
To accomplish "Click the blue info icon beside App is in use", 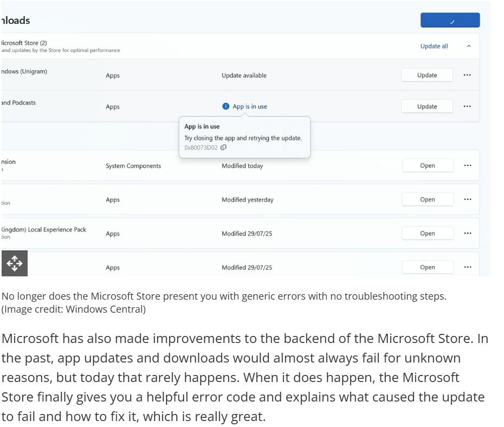I will tap(225, 106).
